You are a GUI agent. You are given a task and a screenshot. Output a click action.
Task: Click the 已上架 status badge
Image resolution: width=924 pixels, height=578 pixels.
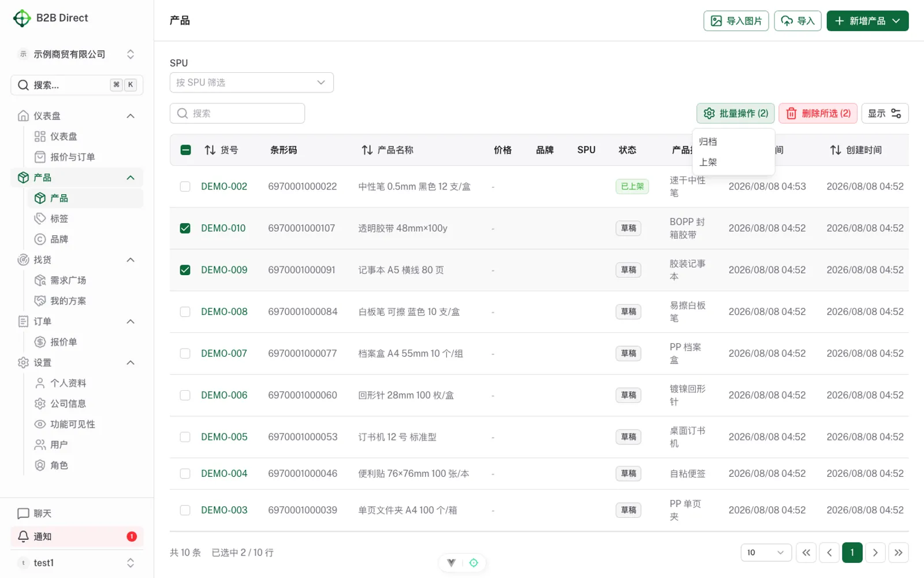click(632, 187)
